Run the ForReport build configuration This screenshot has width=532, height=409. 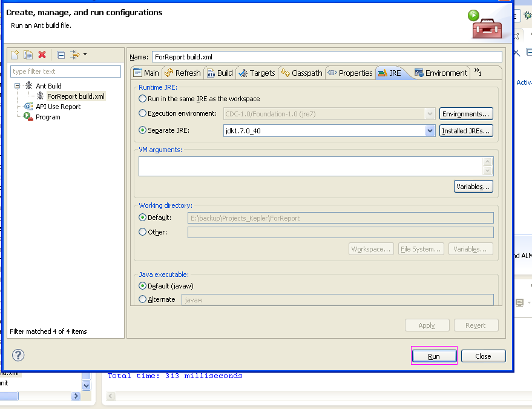coord(434,356)
